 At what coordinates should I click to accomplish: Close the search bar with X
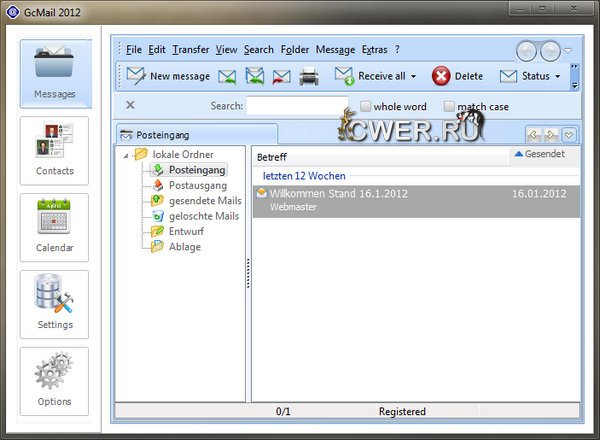(131, 105)
